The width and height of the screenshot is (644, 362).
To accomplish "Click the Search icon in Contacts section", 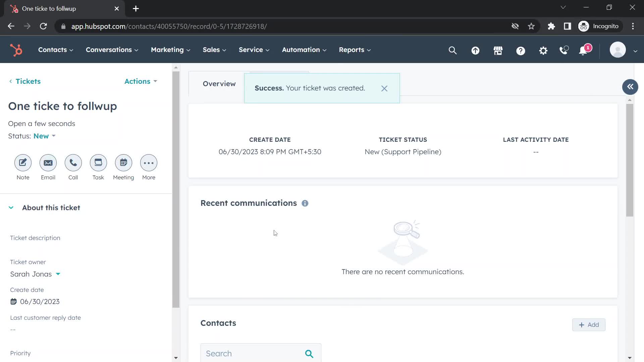I will pos(310,354).
